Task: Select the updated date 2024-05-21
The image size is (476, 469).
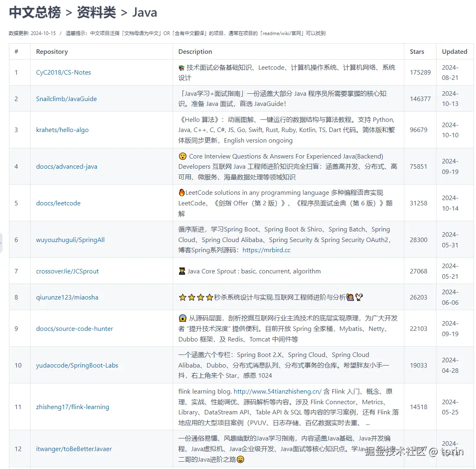Action: (450, 271)
